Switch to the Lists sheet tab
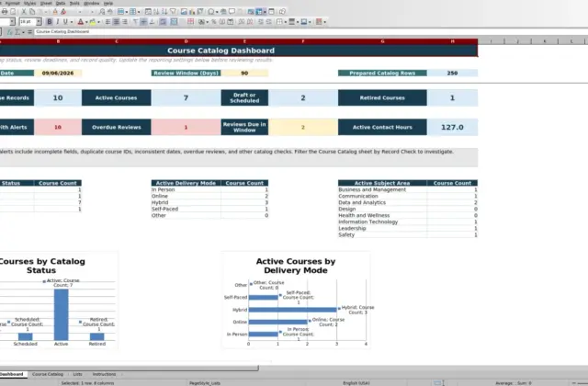Image resolution: width=588 pixels, height=386 pixels. [x=77, y=374]
